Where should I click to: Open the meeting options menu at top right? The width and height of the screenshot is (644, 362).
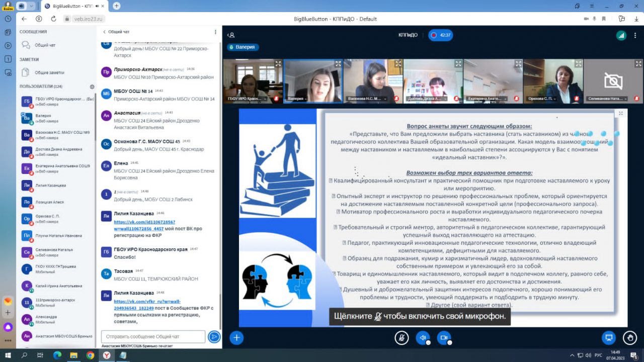point(636,35)
